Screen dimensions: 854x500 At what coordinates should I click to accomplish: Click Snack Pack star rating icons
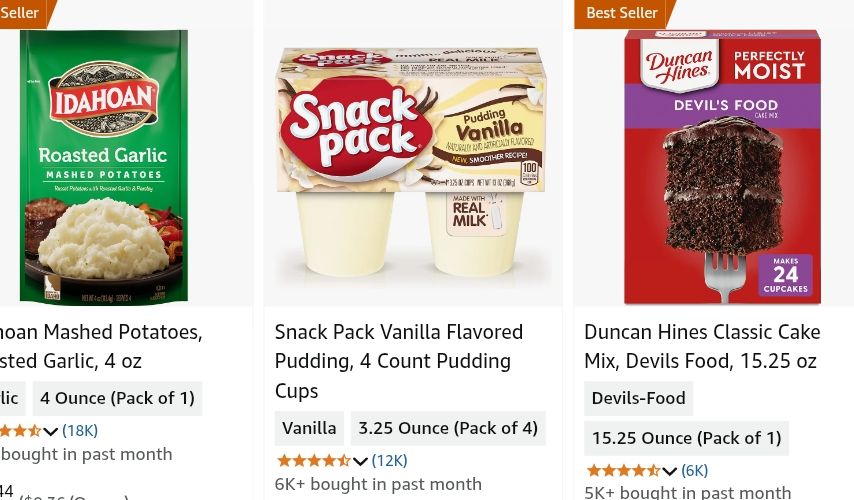coord(313,461)
